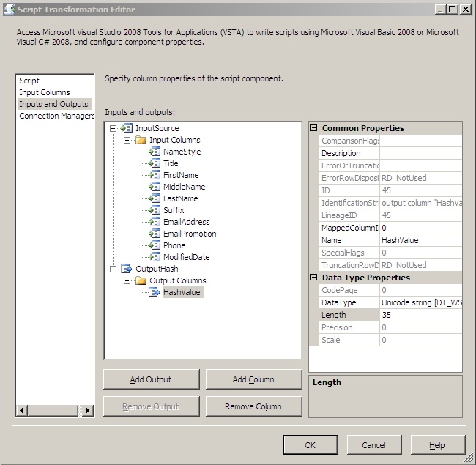Open the Input Columns page

(45, 92)
